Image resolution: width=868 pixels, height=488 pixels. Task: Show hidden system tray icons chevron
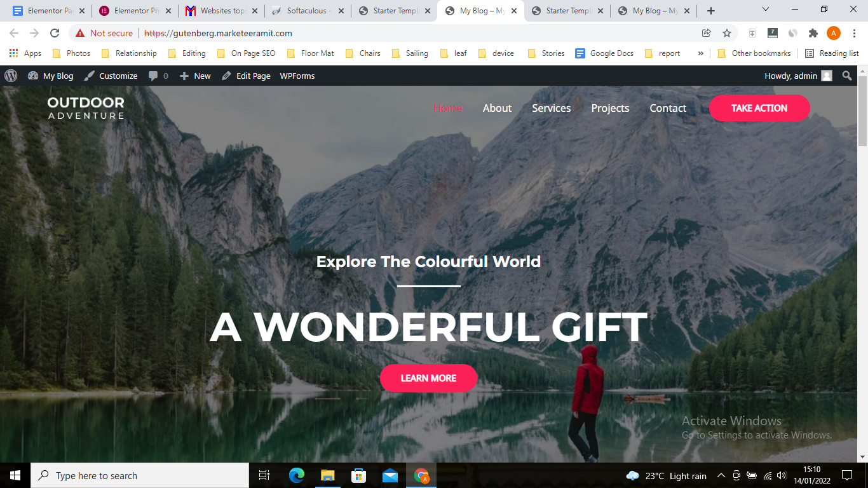pyautogui.click(x=721, y=475)
